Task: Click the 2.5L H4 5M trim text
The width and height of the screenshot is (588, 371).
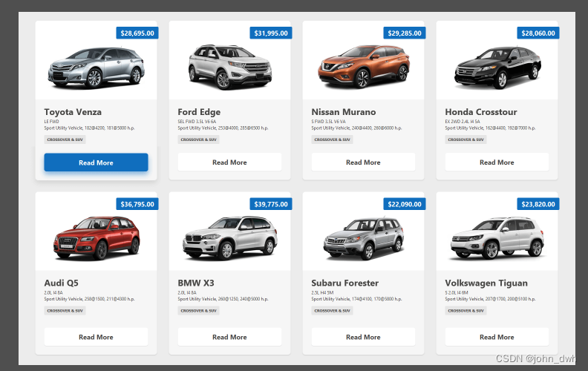Action: point(322,292)
